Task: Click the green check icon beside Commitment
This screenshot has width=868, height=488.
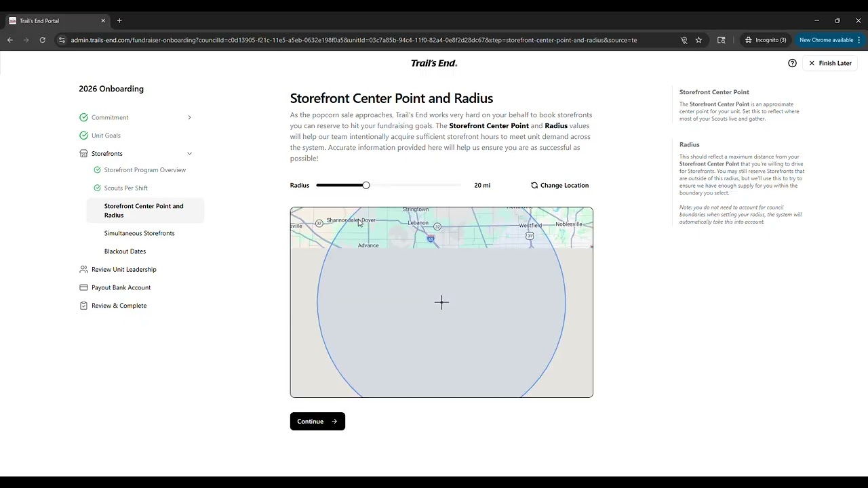Action: 83,117
